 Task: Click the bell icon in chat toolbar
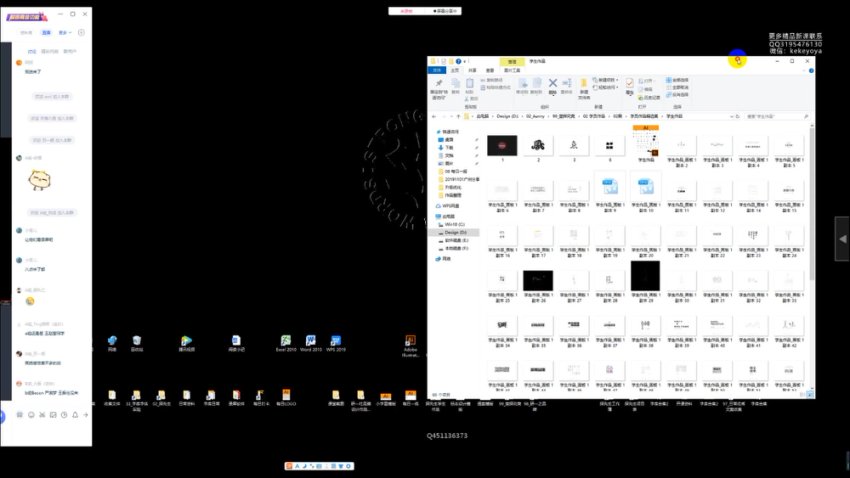[x=75, y=415]
